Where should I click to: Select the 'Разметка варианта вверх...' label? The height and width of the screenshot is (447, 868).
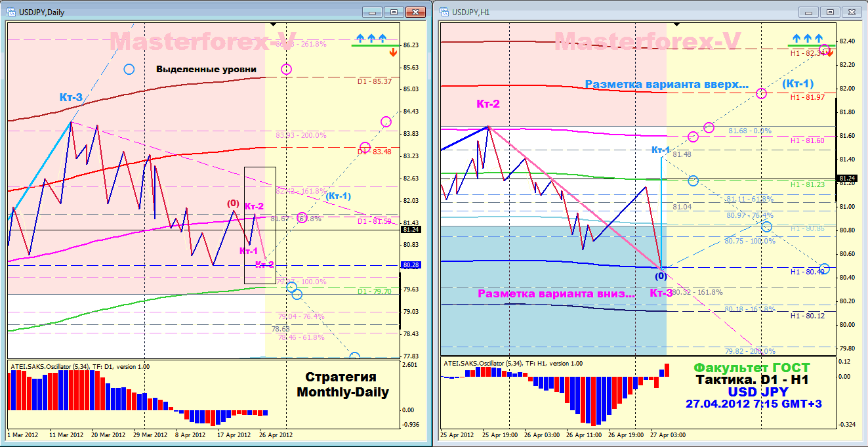point(667,84)
